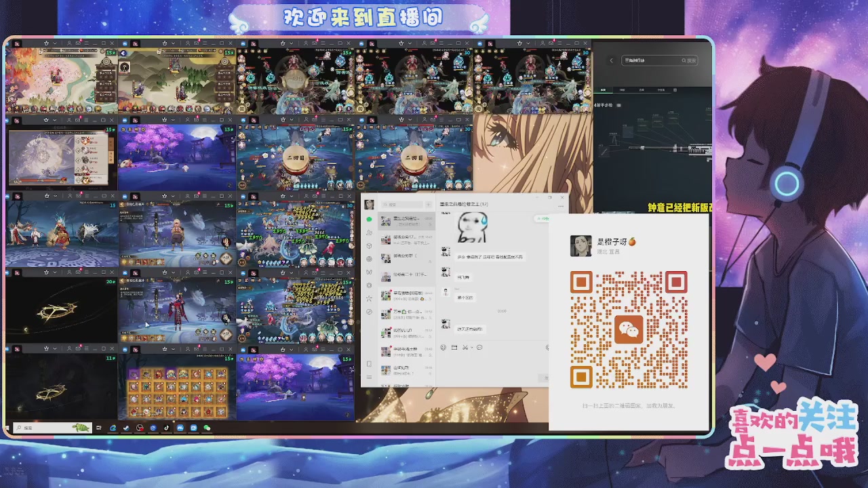The image size is (868, 488).
Task: Open the TikTok Douyin taskbar icon
Action: [166, 428]
